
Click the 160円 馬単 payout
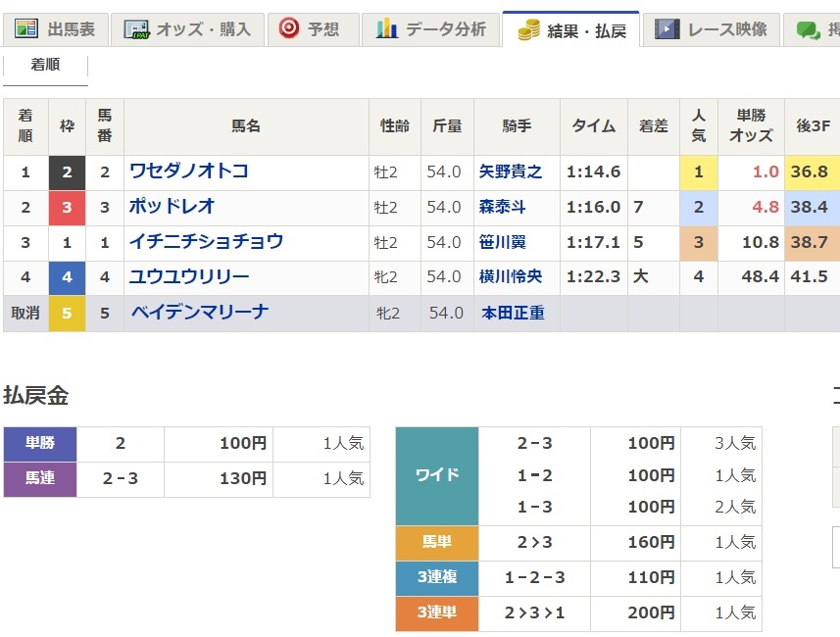tap(651, 542)
